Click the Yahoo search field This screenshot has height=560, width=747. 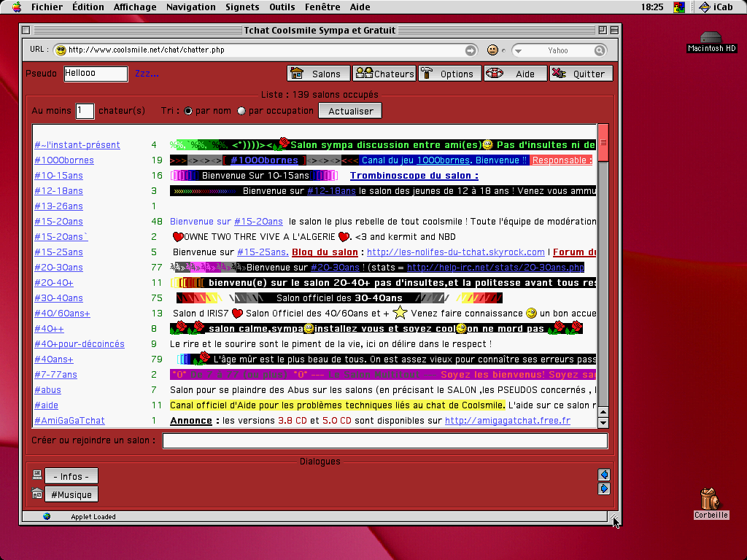tap(558, 50)
